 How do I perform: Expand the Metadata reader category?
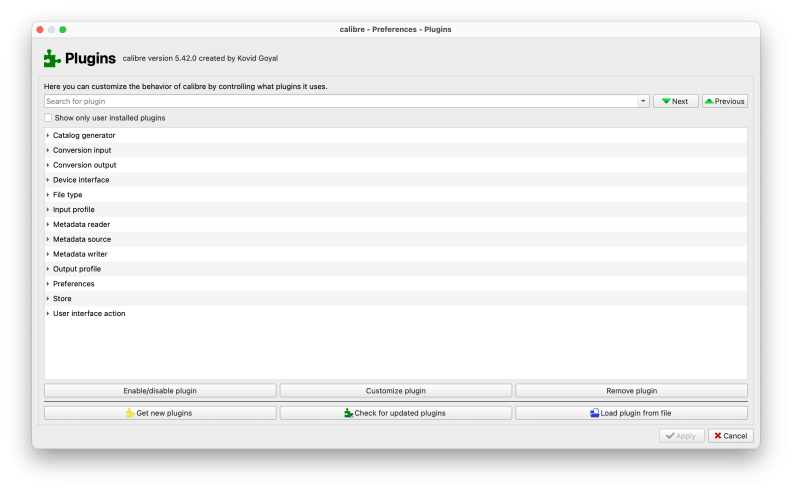(48, 224)
